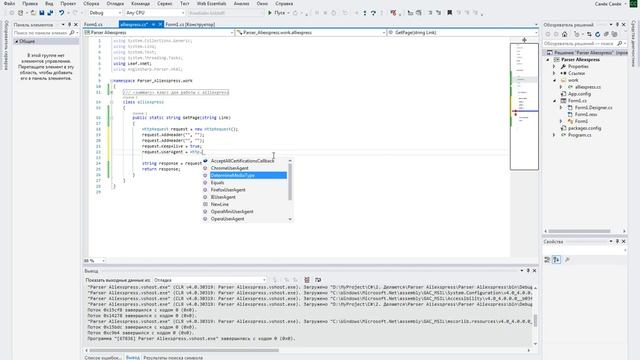Click the Categorized view icon in Свойства panel
This screenshot has width=640, height=360.
pyautogui.click(x=547, y=260)
